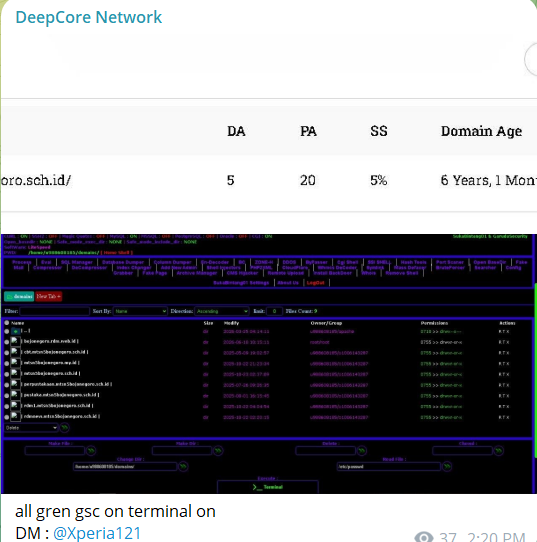The width and height of the screenshot is (537, 542).
Task: Select the checkbox for bojonegoro.rdm.web.id folder
Action: tap(7, 342)
